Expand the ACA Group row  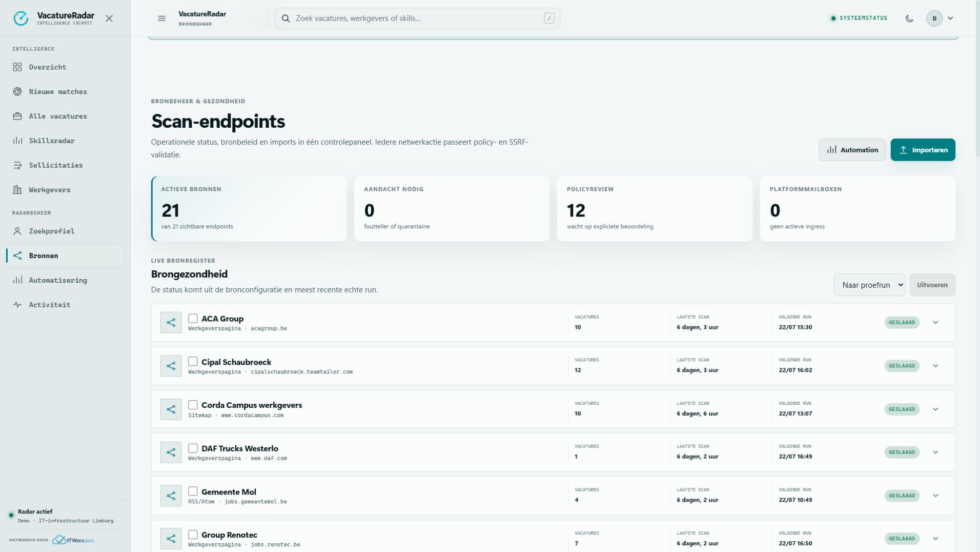935,323
